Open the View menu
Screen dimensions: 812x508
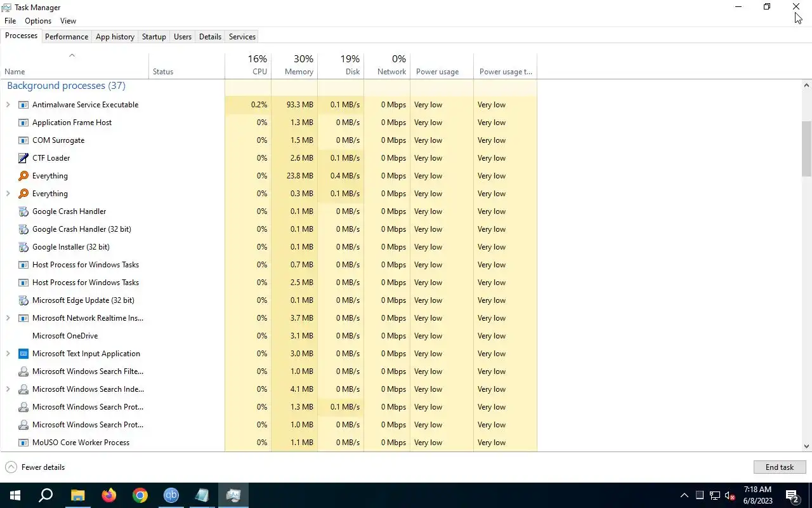pos(68,21)
